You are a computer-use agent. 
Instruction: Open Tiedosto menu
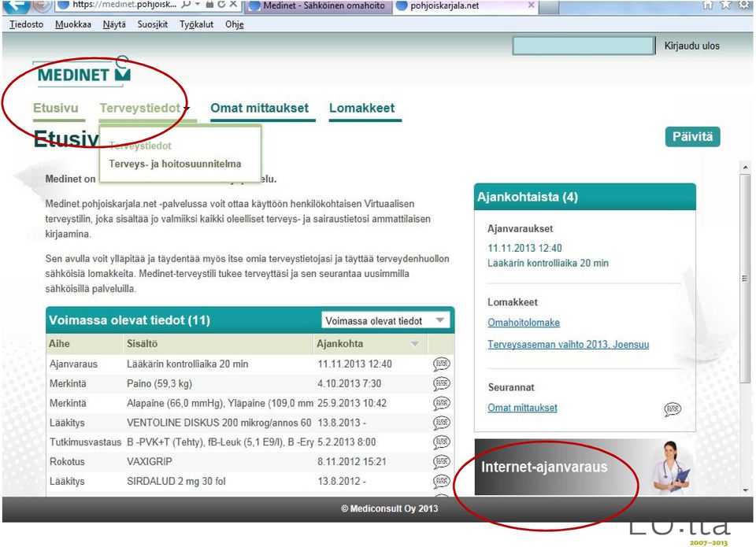click(26, 24)
